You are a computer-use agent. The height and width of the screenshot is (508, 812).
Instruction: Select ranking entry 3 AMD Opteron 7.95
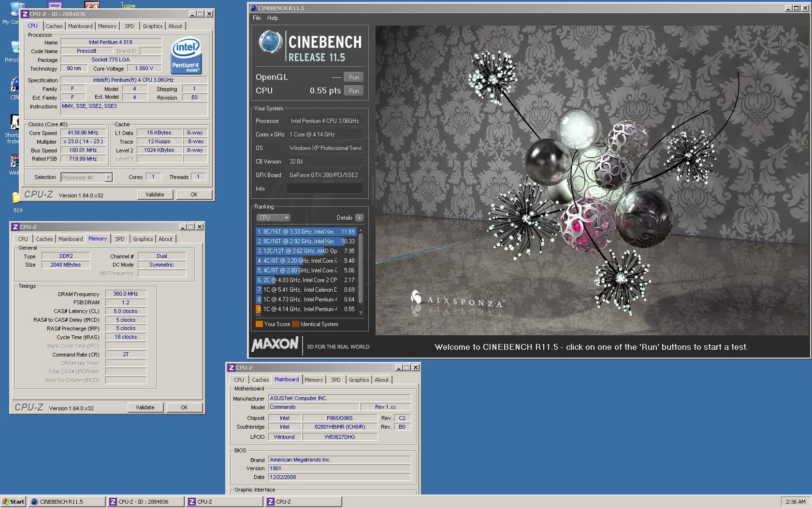coord(306,251)
